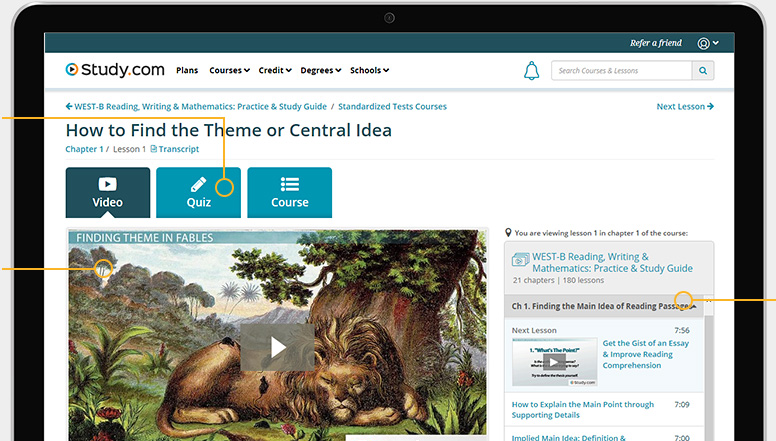Open notifications bell icon
Screen dimensions: 776x441
(x=532, y=71)
